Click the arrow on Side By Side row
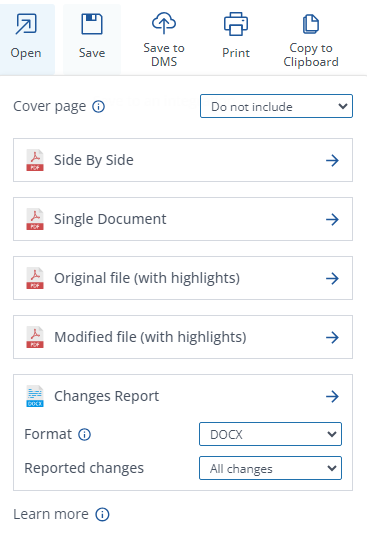367x538 pixels. [332, 160]
